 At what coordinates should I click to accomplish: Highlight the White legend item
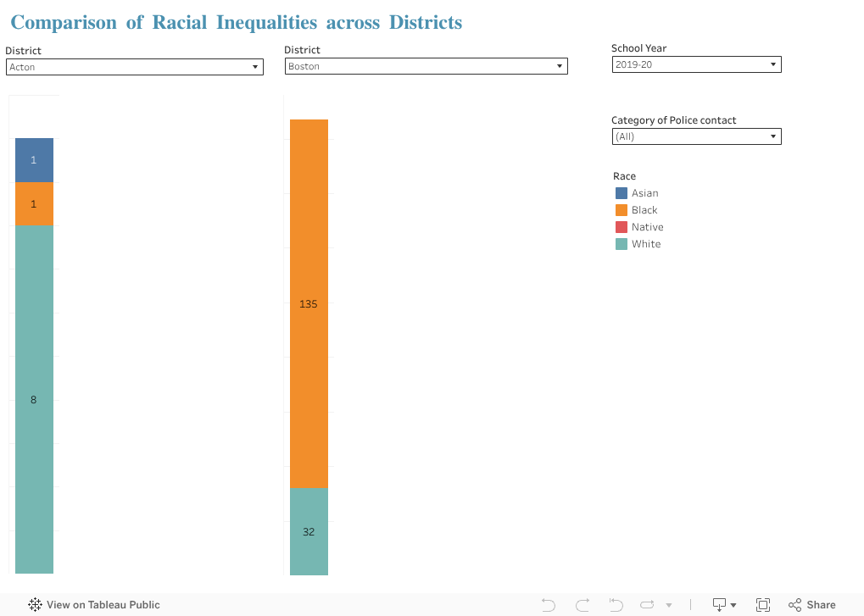pos(645,244)
